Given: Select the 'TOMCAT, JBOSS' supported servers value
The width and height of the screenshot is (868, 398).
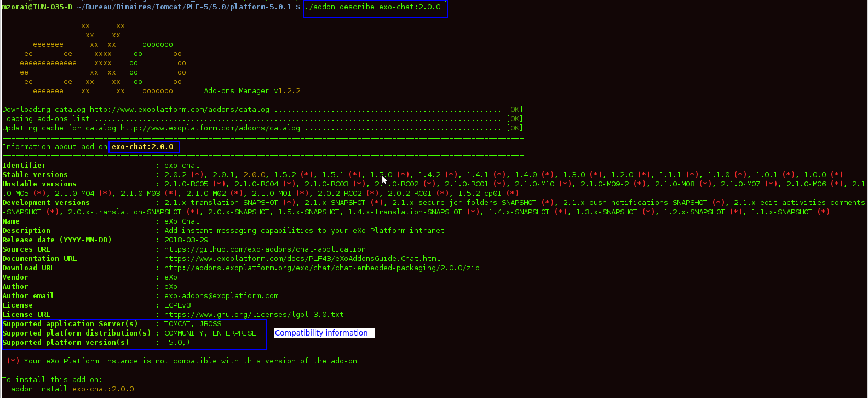Looking at the screenshot, I should [193, 323].
